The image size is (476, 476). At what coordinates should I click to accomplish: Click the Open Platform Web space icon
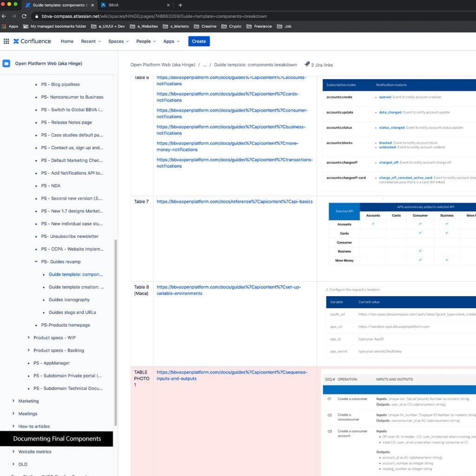[7, 64]
